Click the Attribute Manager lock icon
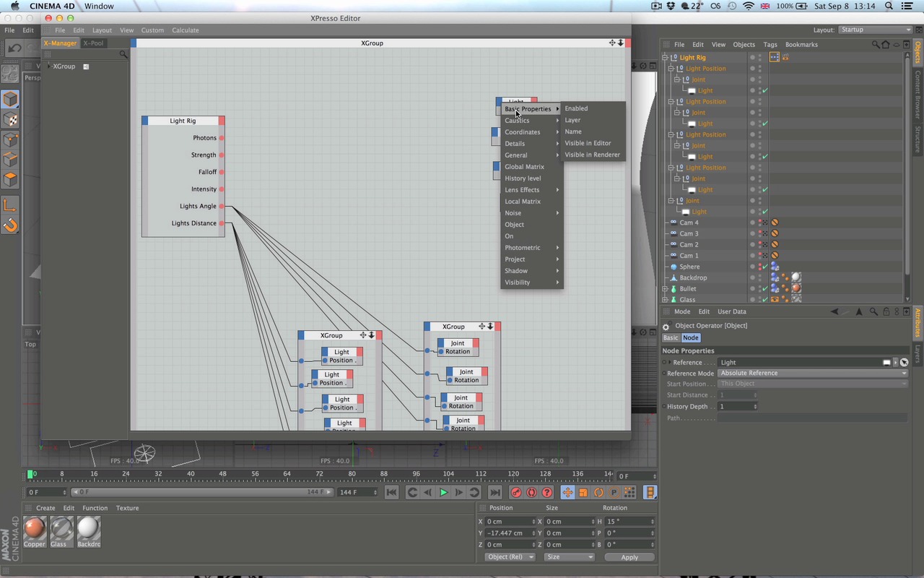The height and width of the screenshot is (578, 924). click(885, 311)
